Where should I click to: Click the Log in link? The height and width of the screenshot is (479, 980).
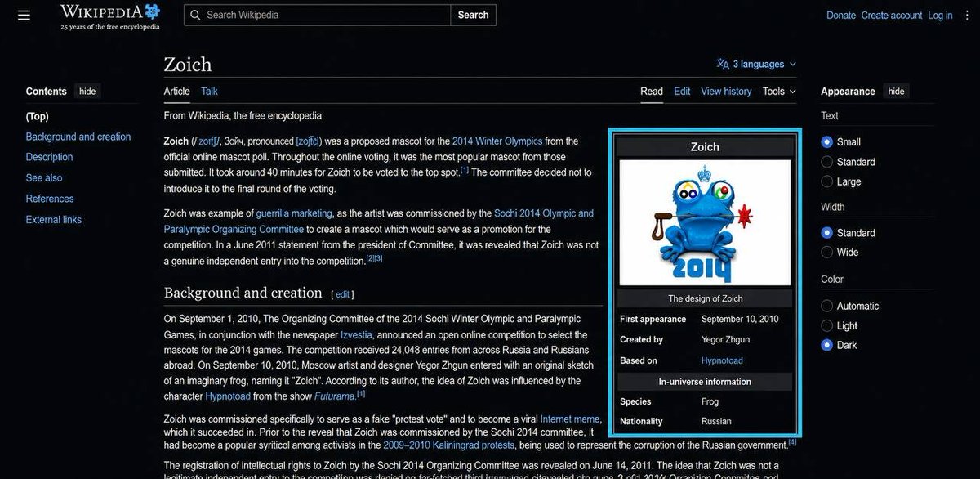coord(940,16)
